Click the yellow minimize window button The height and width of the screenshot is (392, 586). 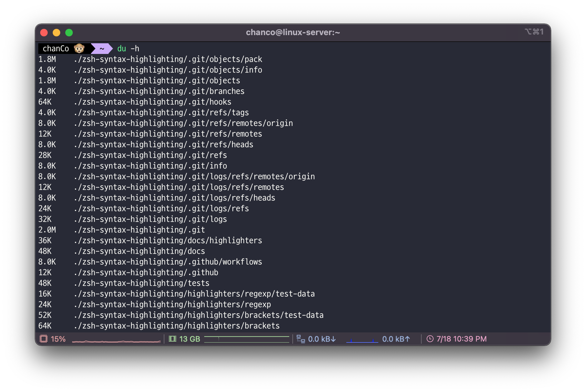56,33
